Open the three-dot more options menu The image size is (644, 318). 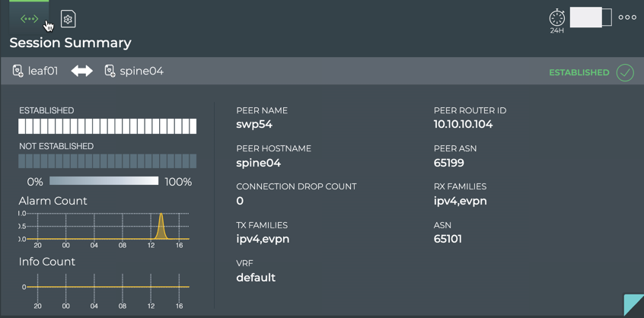[627, 17]
